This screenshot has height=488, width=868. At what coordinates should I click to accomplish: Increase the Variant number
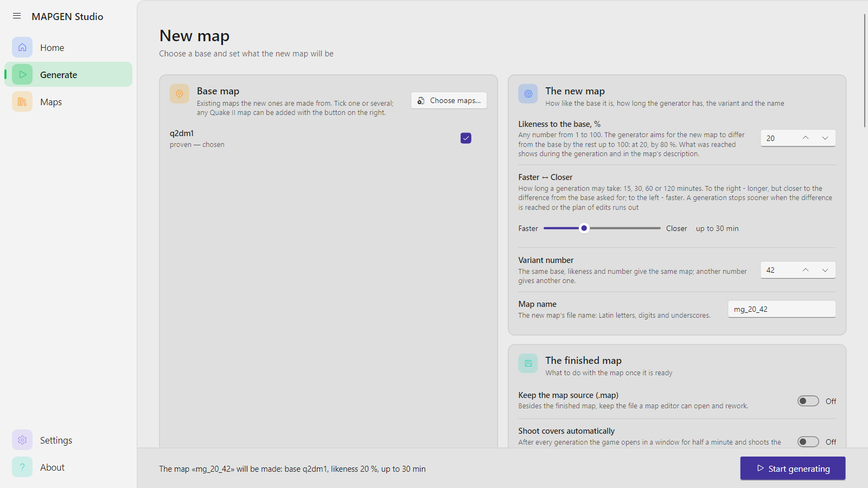(x=806, y=270)
